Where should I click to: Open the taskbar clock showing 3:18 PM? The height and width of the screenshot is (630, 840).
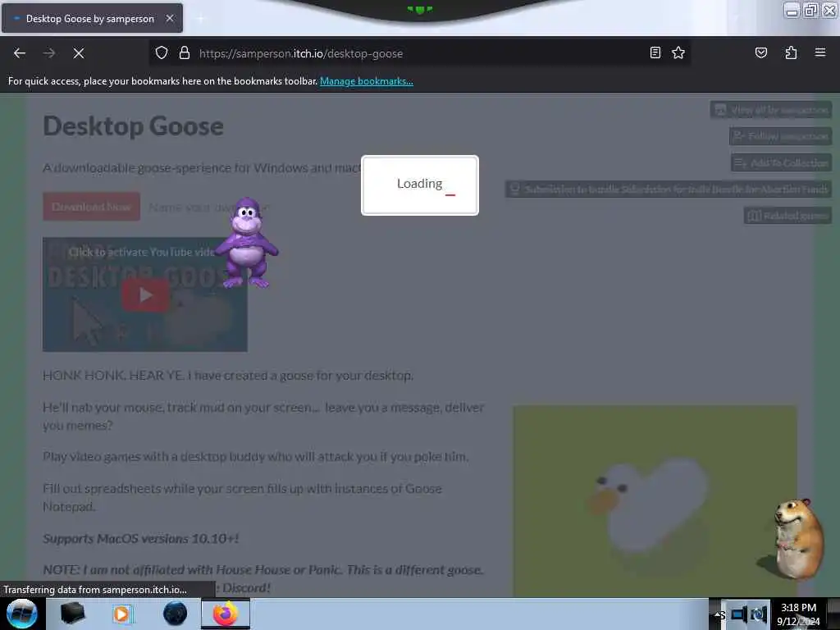coord(798,614)
